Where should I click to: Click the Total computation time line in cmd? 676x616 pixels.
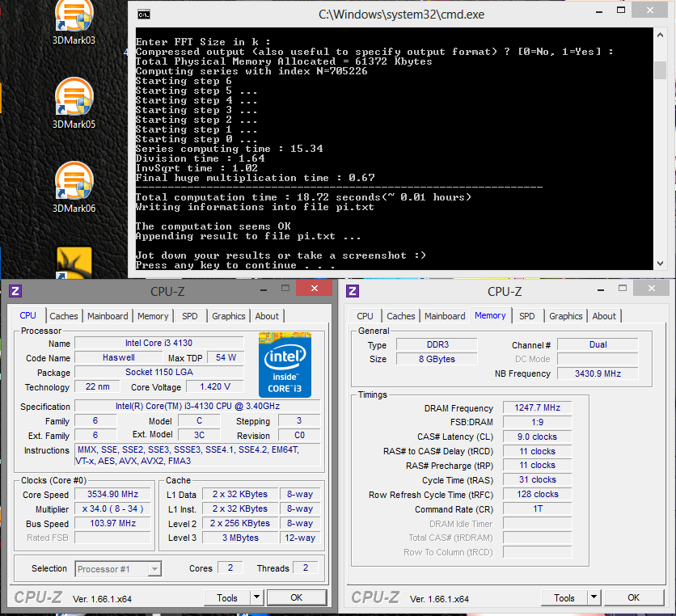[x=303, y=197]
